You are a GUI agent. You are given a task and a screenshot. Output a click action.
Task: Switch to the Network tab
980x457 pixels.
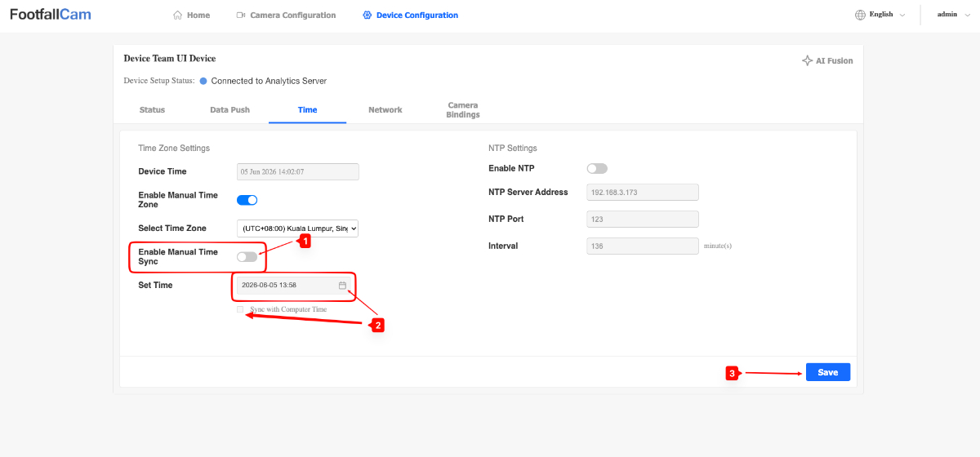click(385, 109)
